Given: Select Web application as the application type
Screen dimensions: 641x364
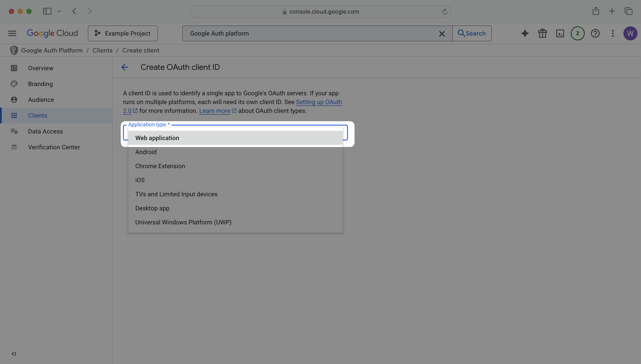Looking at the screenshot, I should click(157, 138).
